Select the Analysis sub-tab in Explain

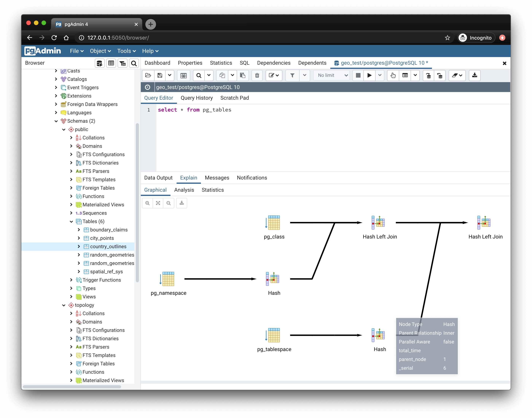184,190
